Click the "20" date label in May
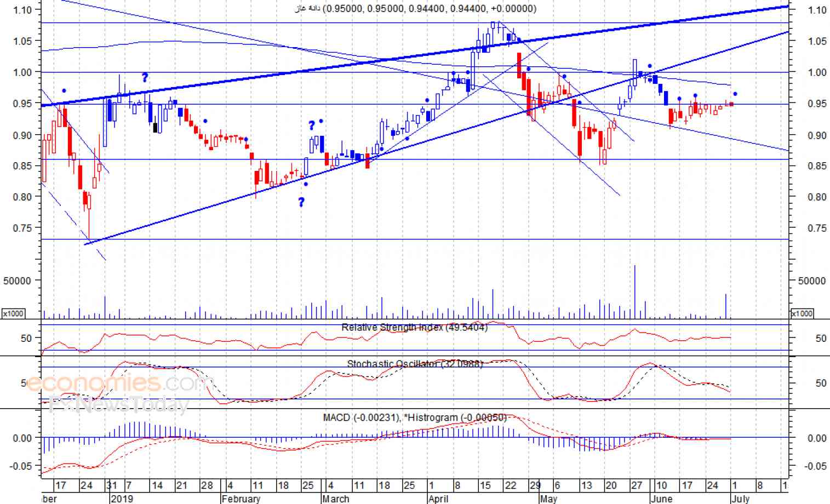The image size is (830, 504). (x=611, y=485)
